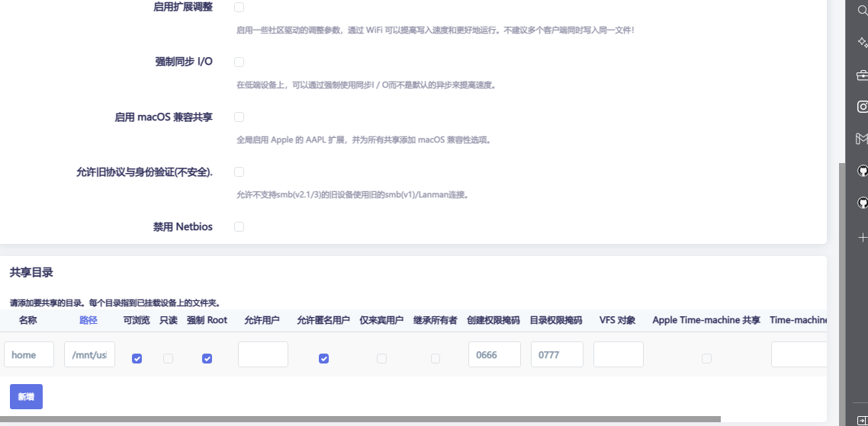Click the blue 路径 column header

[88, 320]
